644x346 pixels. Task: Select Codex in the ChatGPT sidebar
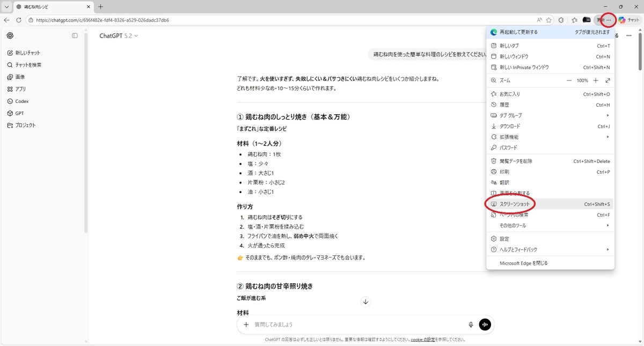[x=24, y=101]
